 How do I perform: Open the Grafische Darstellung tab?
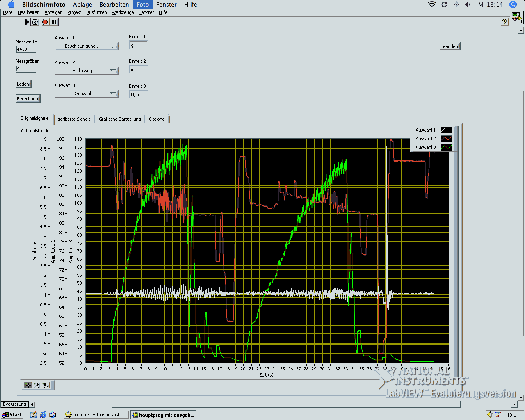pos(120,119)
